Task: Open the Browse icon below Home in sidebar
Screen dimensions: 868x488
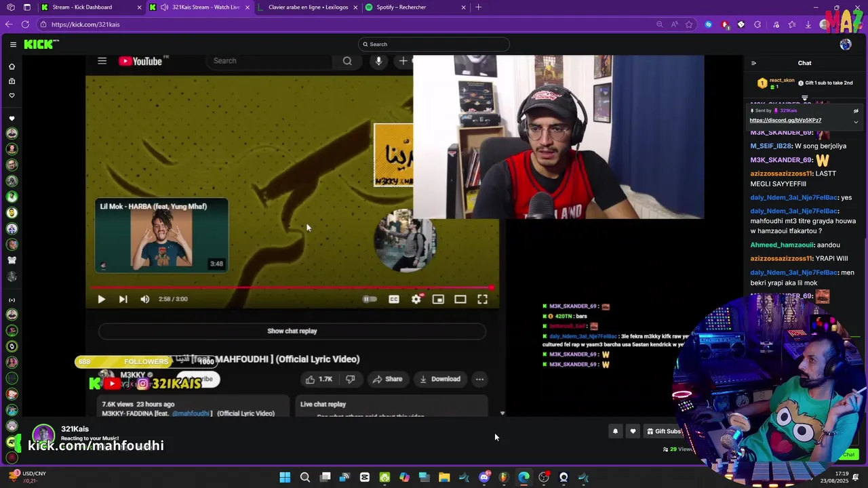Action: coord(12,81)
